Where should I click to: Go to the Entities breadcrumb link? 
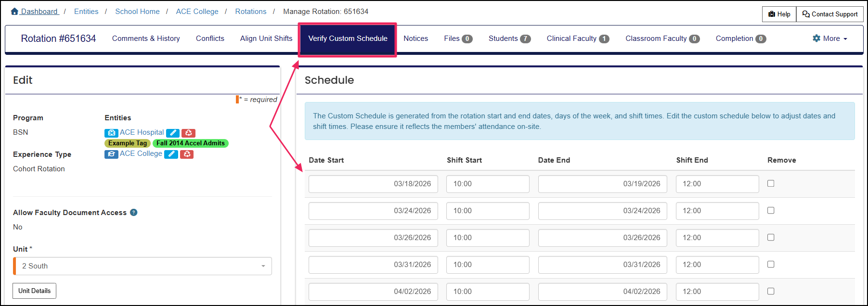click(86, 12)
